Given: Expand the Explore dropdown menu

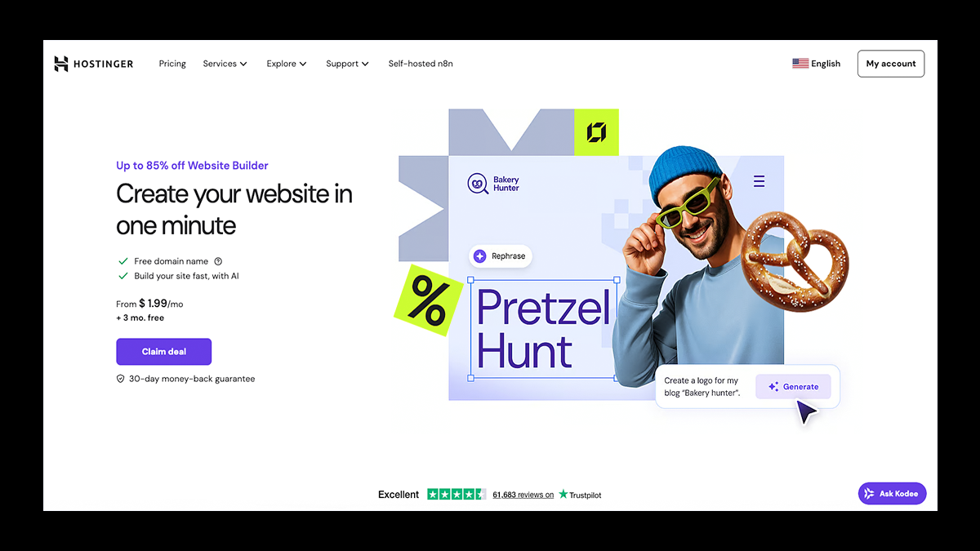Looking at the screenshot, I should pos(287,64).
